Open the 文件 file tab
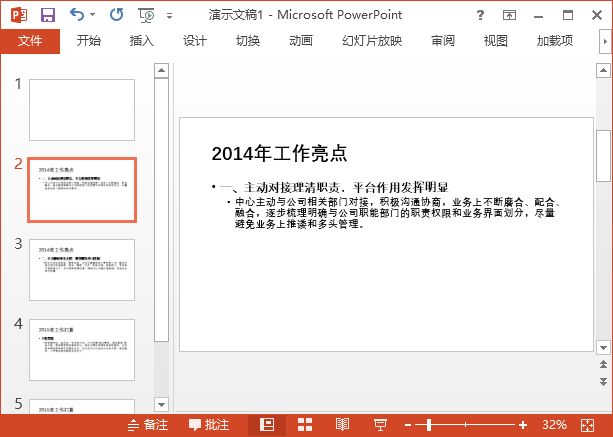This screenshot has height=437, width=613. point(30,41)
